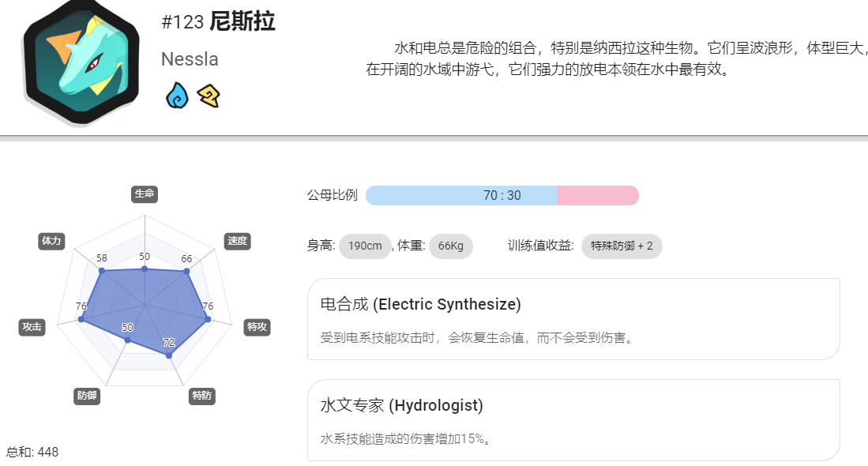Click the pink female portion of ratio bar

[598, 195]
